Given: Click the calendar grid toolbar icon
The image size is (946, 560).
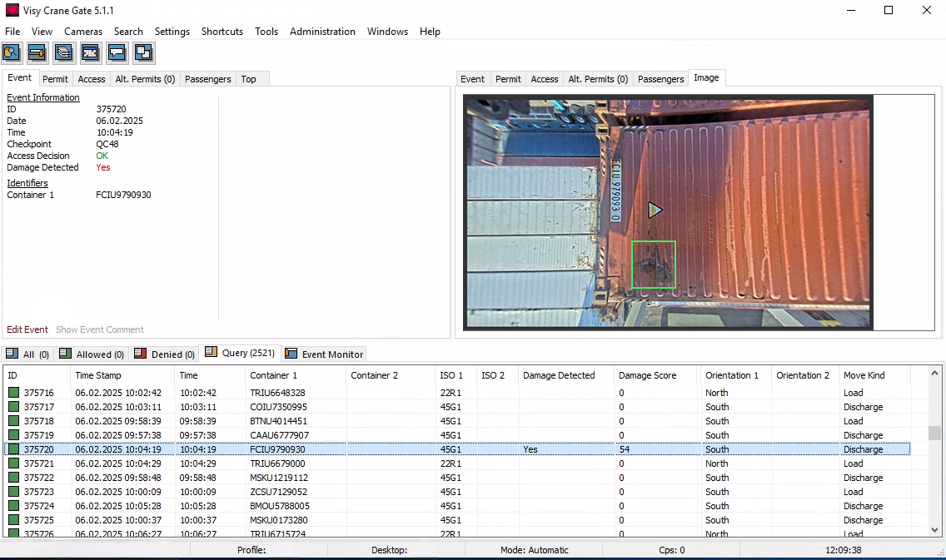Looking at the screenshot, I should (91, 53).
